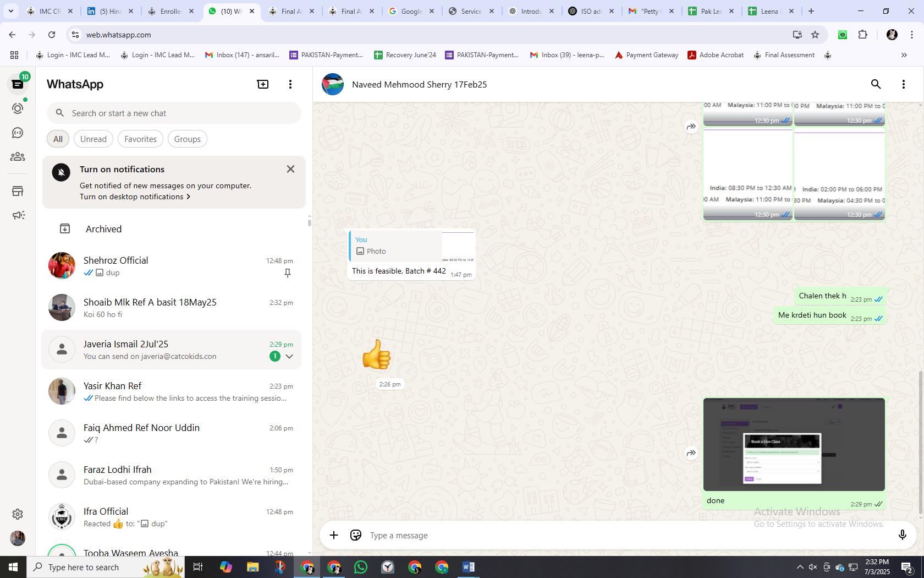Expand options chevron on Javeria Ismail chat
This screenshot has width=924, height=578.
click(x=289, y=356)
